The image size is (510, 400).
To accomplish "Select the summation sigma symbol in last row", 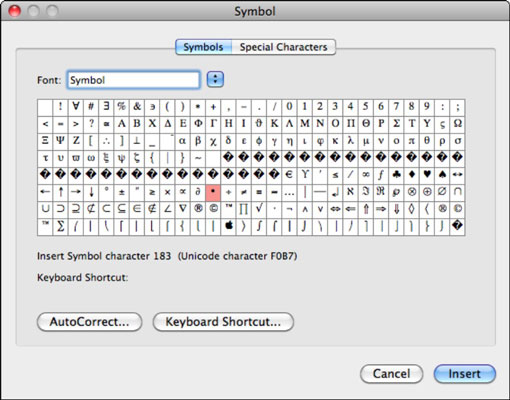I will [x=60, y=226].
